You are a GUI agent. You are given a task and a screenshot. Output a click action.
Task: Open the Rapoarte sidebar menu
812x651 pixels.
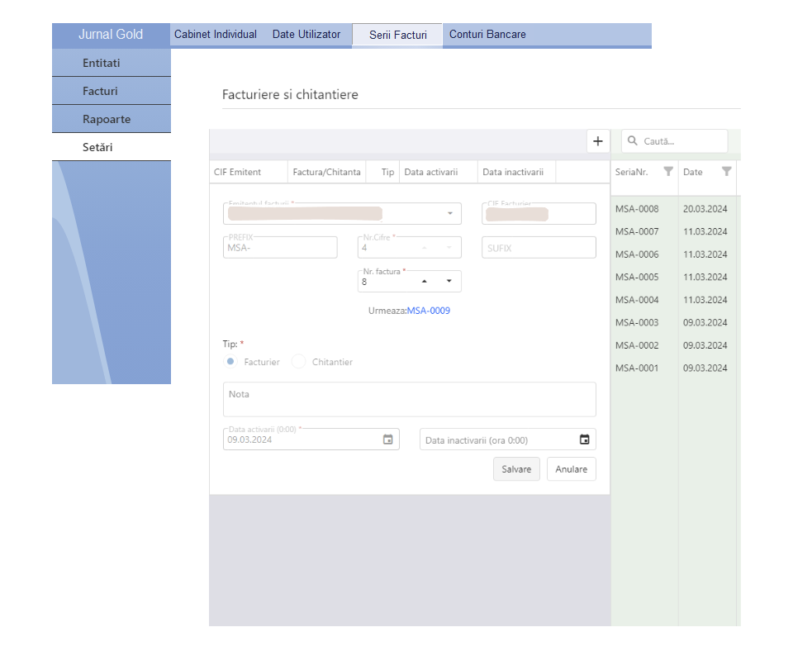click(x=112, y=119)
